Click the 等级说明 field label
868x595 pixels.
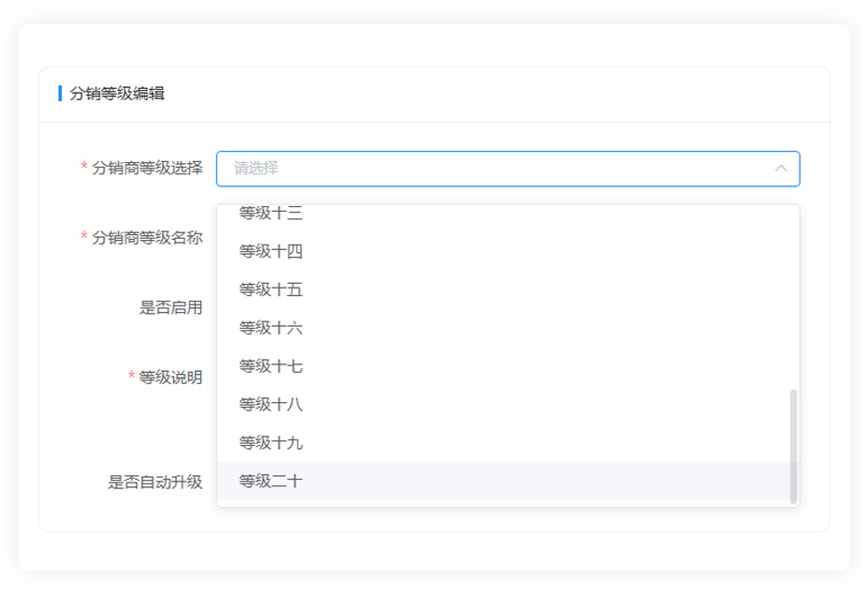pos(170,378)
